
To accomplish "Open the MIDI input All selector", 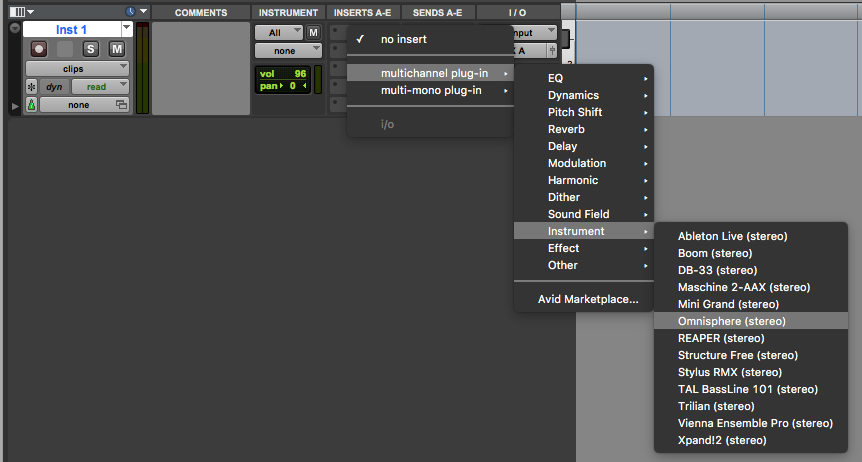I will point(279,32).
